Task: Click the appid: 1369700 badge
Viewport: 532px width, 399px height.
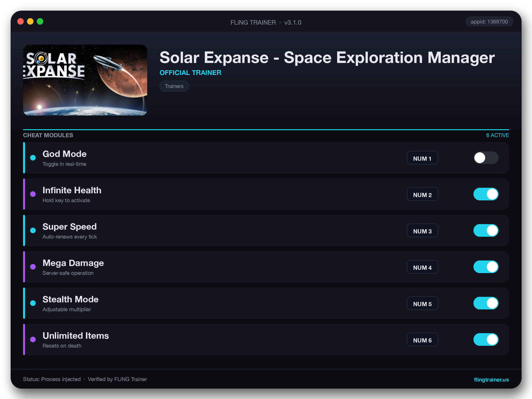Action: (489, 22)
